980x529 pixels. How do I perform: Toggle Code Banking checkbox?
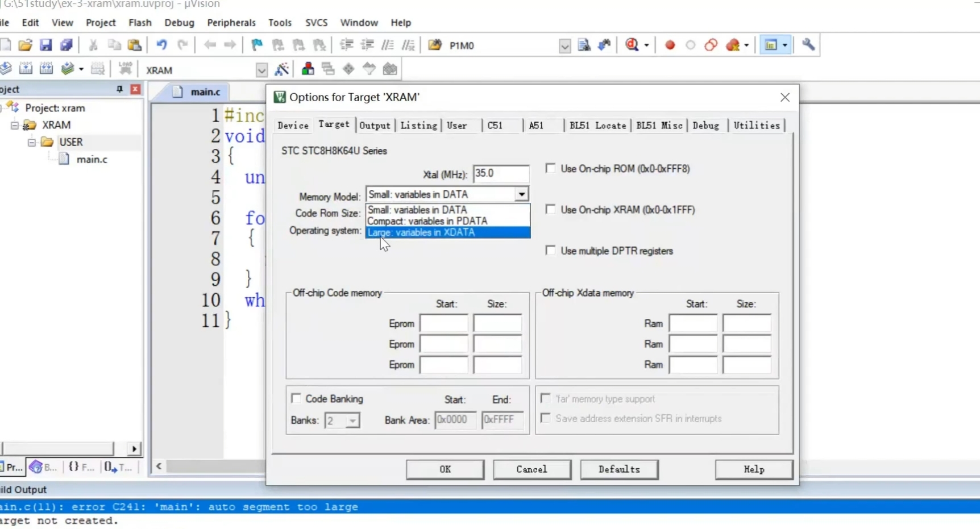pos(296,398)
